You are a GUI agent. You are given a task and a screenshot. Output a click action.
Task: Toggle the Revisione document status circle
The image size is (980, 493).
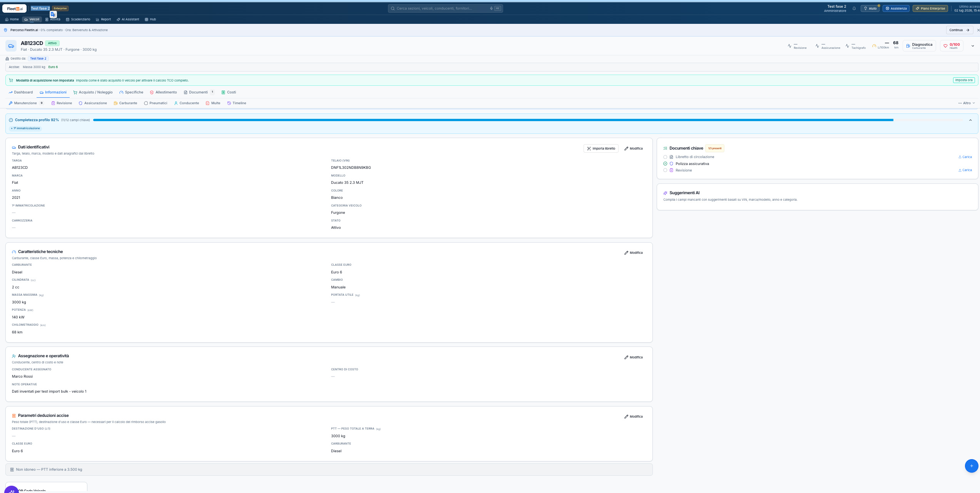tap(665, 170)
